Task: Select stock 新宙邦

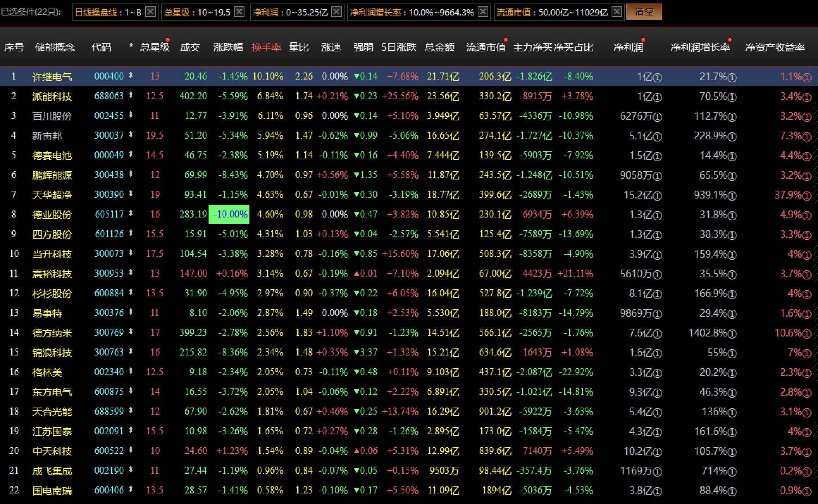Action: 47,136
